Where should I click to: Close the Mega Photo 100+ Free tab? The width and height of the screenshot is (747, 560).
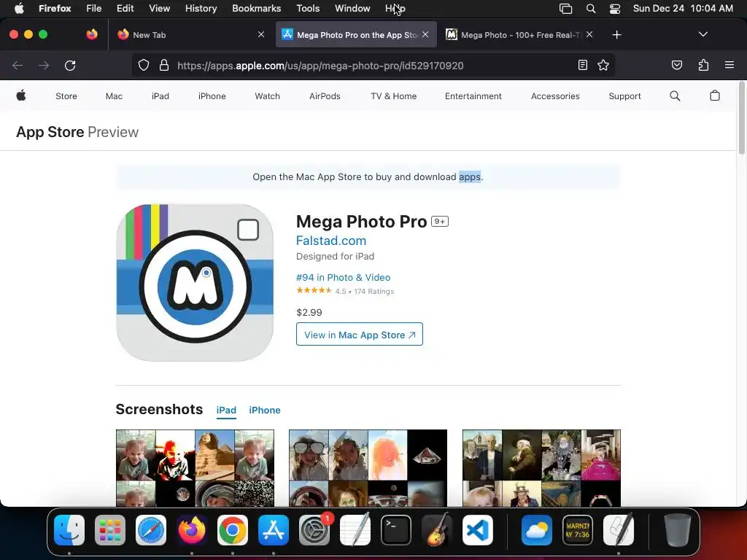[589, 34]
